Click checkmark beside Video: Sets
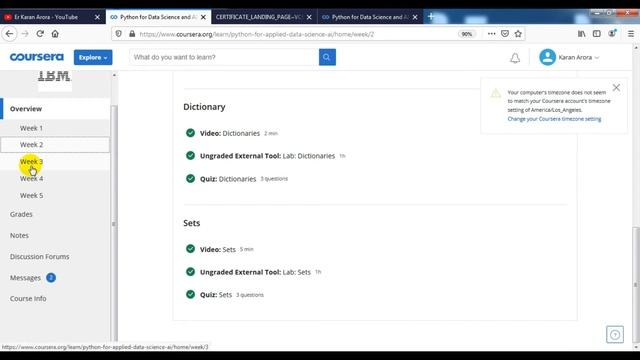This screenshot has height=360, width=640. [190, 249]
